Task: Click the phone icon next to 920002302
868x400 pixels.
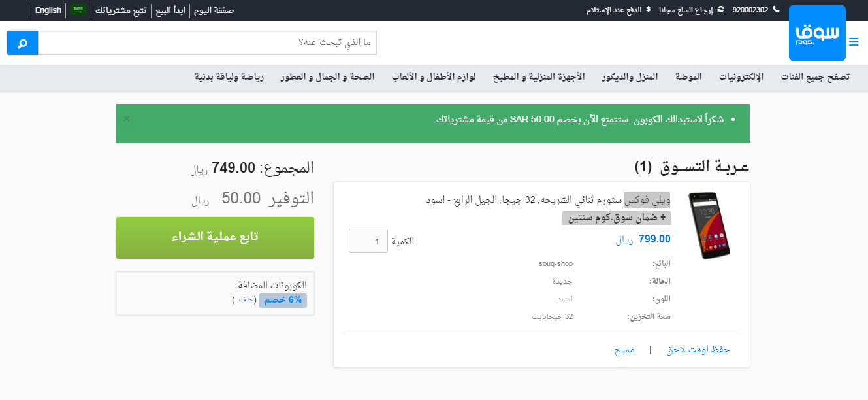Action: (776, 10)
